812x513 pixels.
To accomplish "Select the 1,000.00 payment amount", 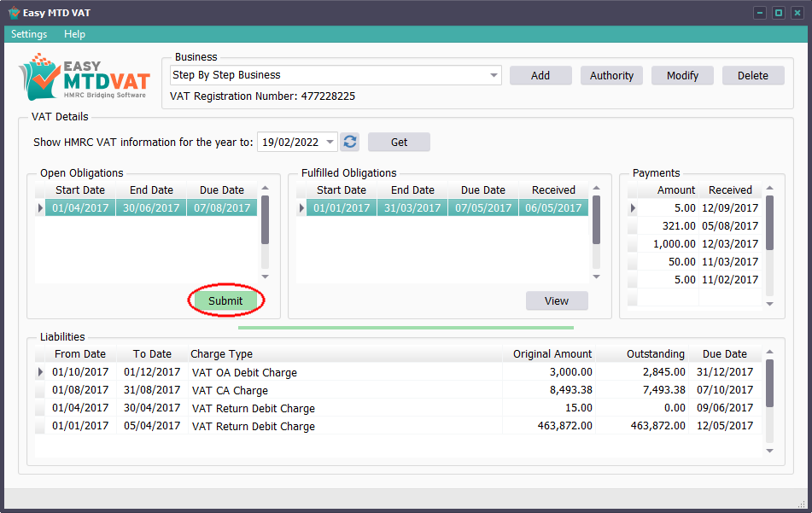I will coord(668,244).
